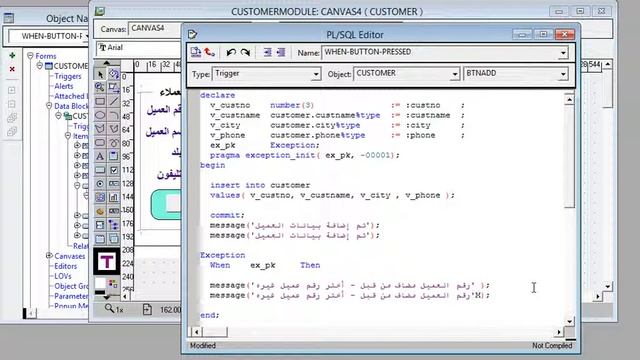Click Expand icon in Object Navigator toolbar
The height and width of the screenshot is (360, 640).
pos(12,90)
